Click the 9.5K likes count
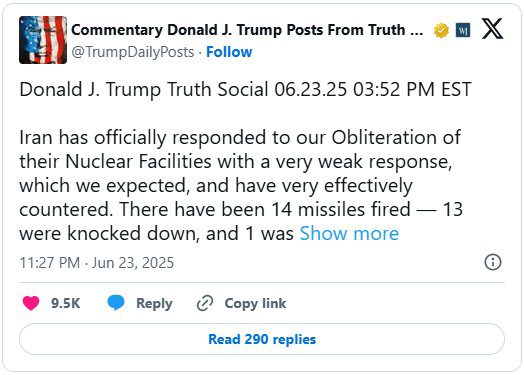The width and height of the screenshot is (524, 375). pos(66,303)
